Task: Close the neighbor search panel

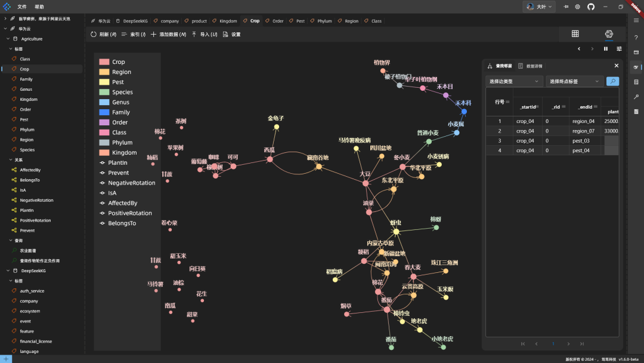Action: (x=616, y=65)
